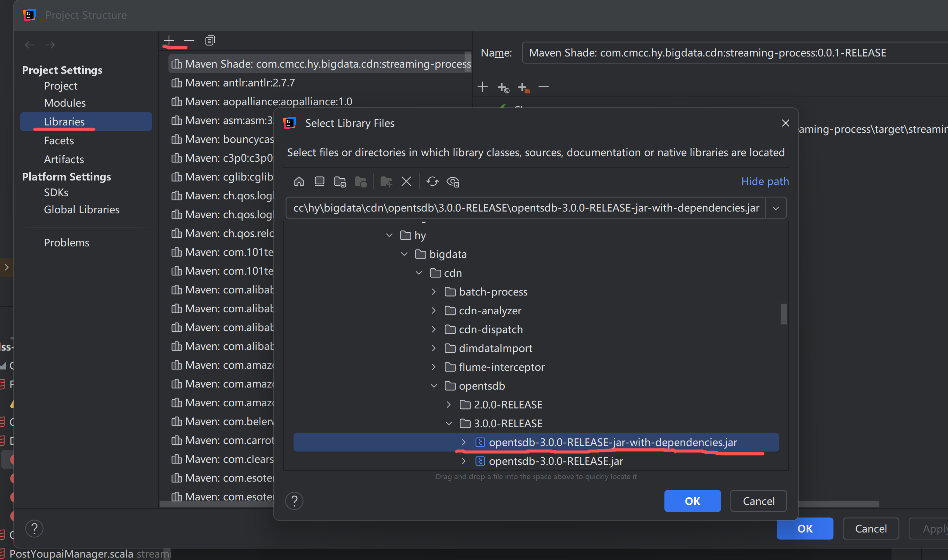Image resolution: width=948 pixels, height=560 pixels.
Task: Expand the batch-process folder
Action: point(434,292)
